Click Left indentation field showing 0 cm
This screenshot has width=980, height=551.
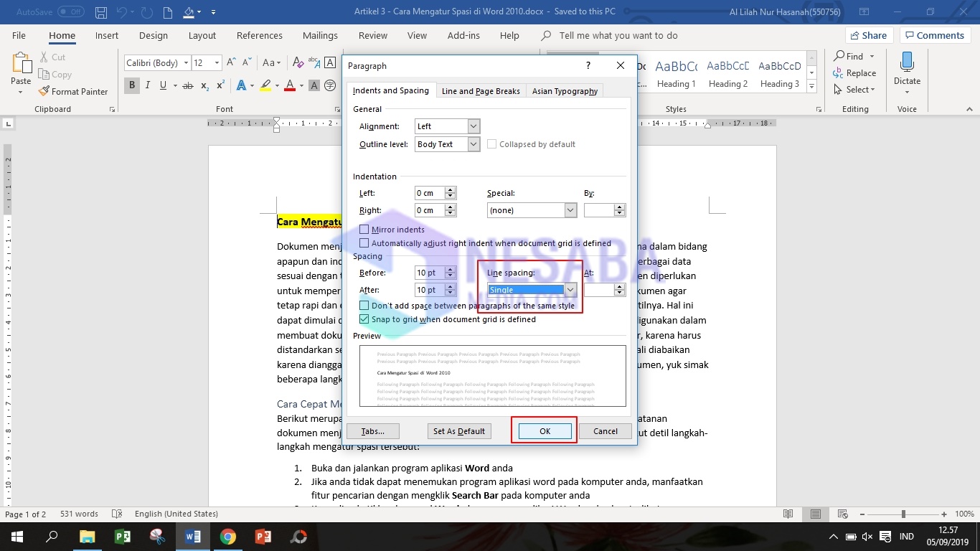click(430, 193)
